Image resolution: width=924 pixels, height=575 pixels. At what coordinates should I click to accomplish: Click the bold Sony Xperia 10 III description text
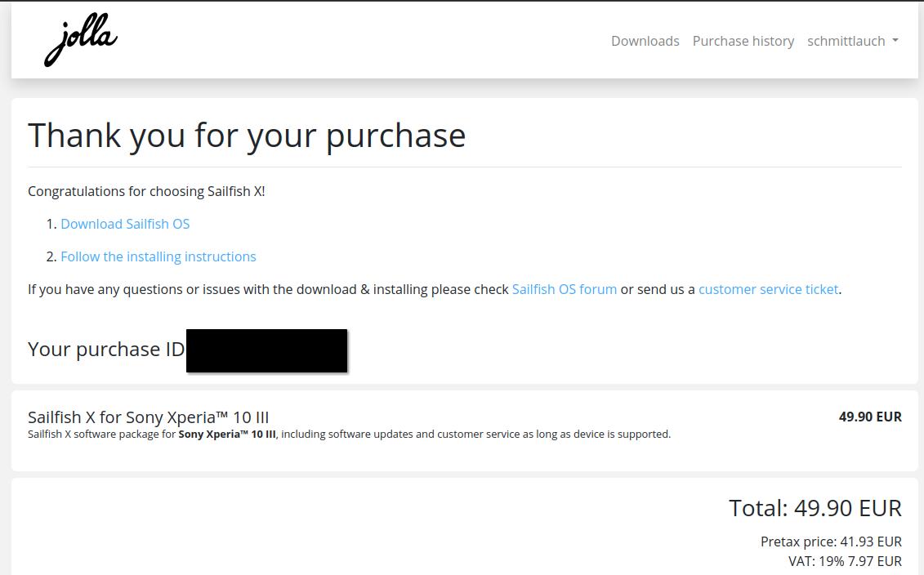227,435
